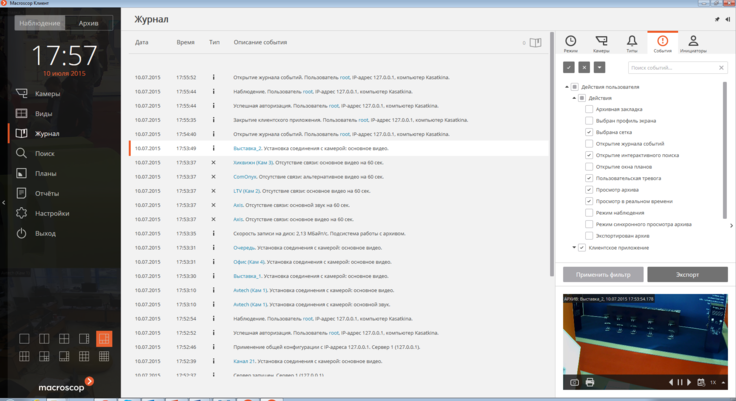
Task: Switch to the Камеры filter tab
Action: click(601, 44)
